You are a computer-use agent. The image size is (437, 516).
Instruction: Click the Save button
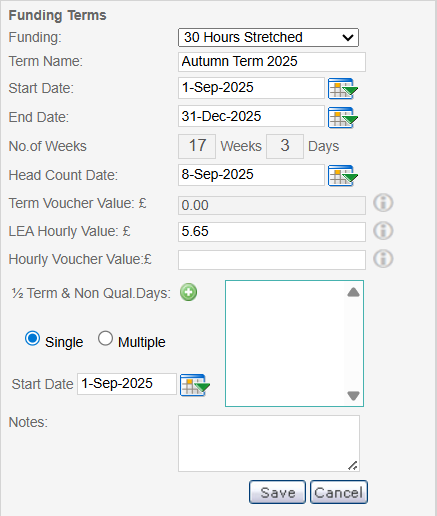coord(277,492)
